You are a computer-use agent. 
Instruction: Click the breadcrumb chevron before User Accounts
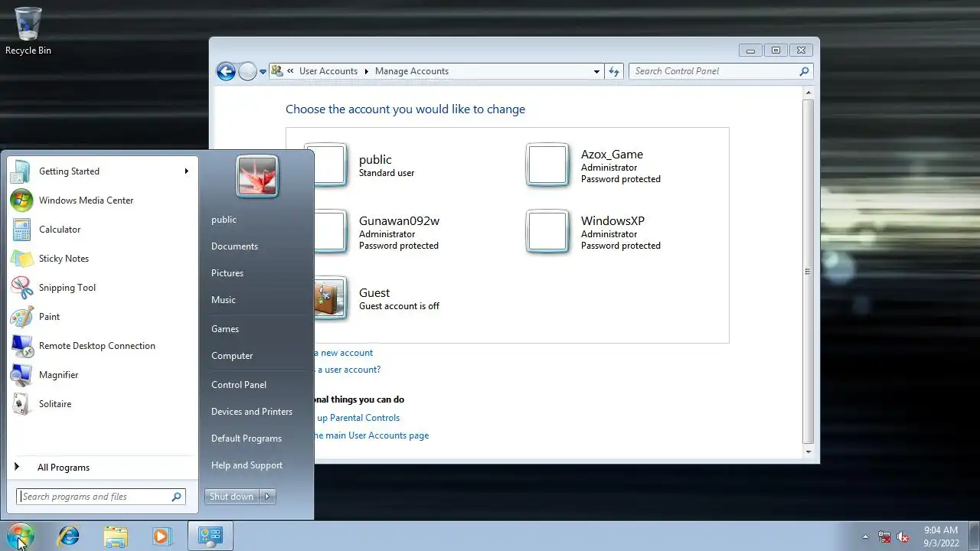point(290,71)
